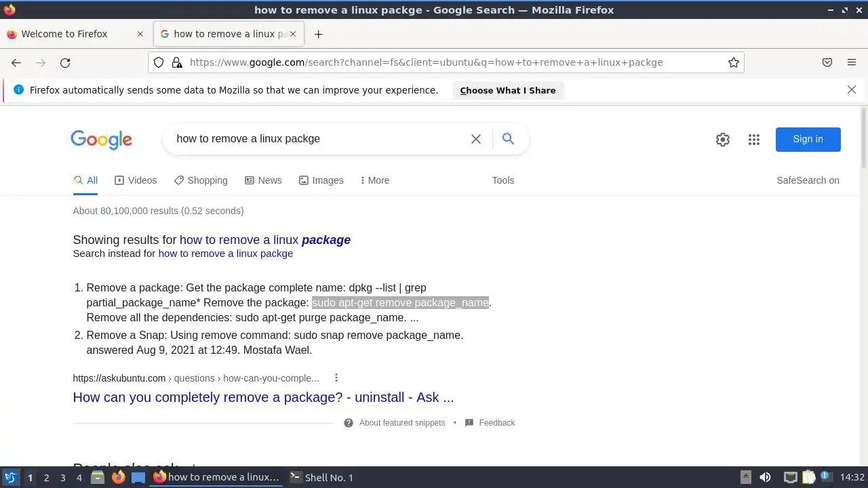
Task: Click the Firefox taskbar window entry
Action: coord(217,477)
